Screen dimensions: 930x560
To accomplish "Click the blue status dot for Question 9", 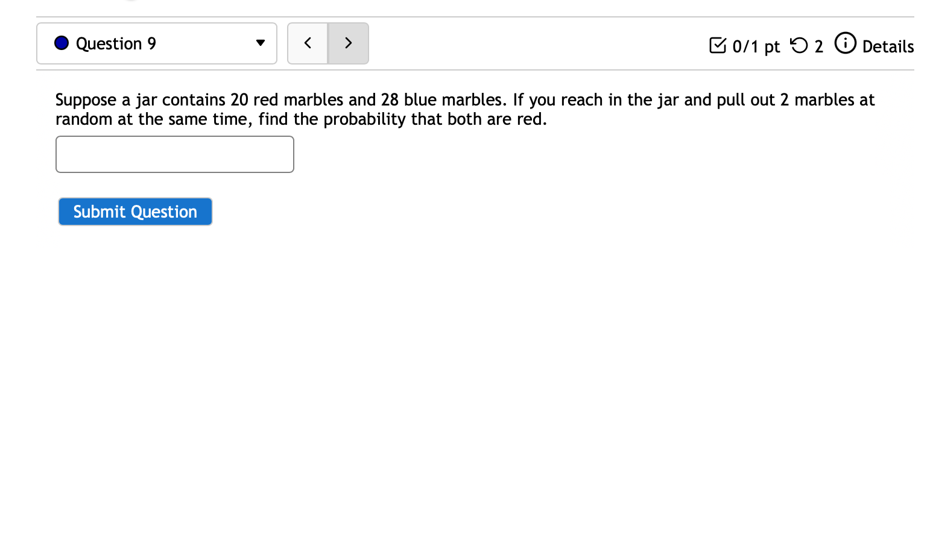I will point(62,43).
